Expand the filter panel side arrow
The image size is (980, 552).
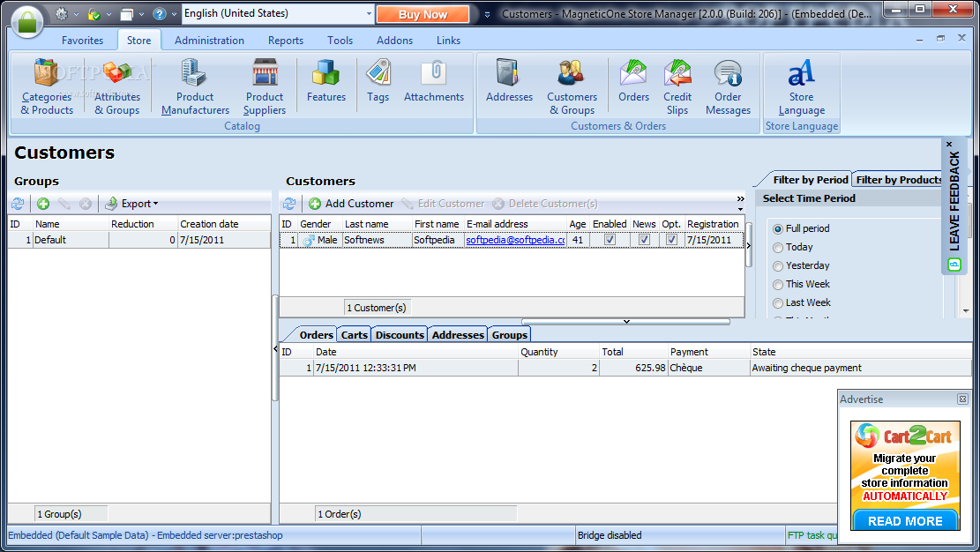click(749, 246)
